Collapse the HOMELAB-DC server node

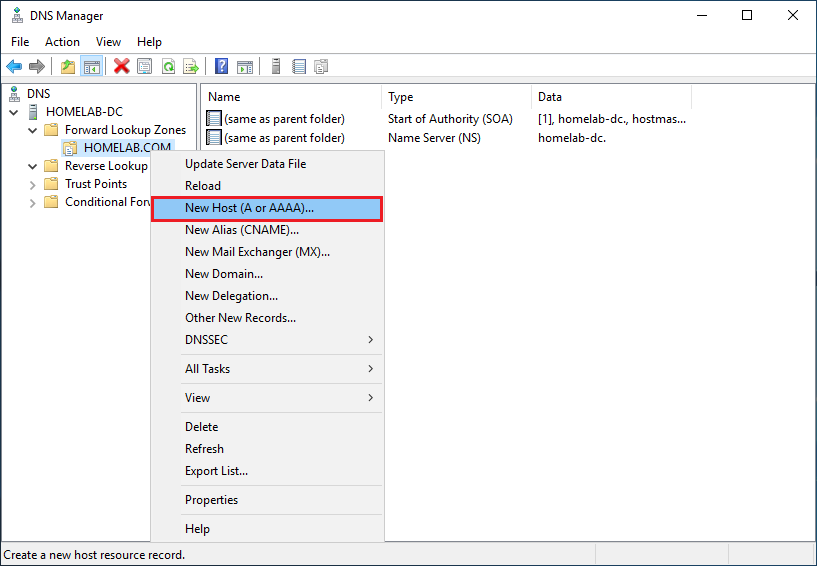tap(13, 112)
